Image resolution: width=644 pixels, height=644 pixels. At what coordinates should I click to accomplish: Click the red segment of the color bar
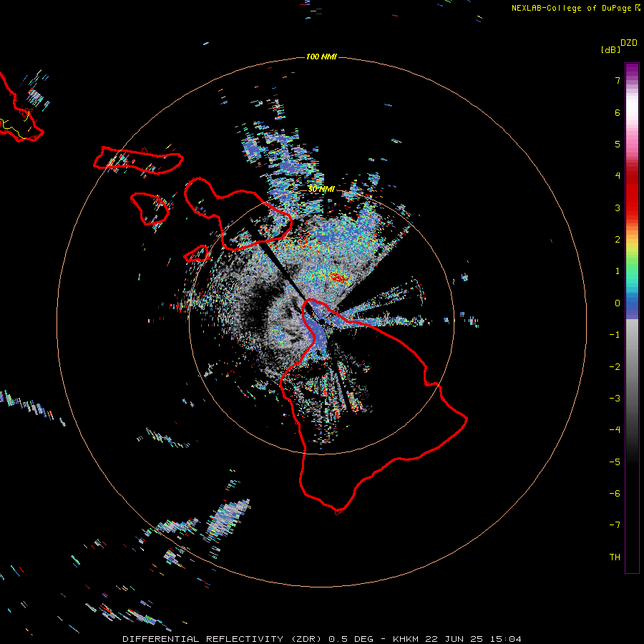click(x=632, y=193)
